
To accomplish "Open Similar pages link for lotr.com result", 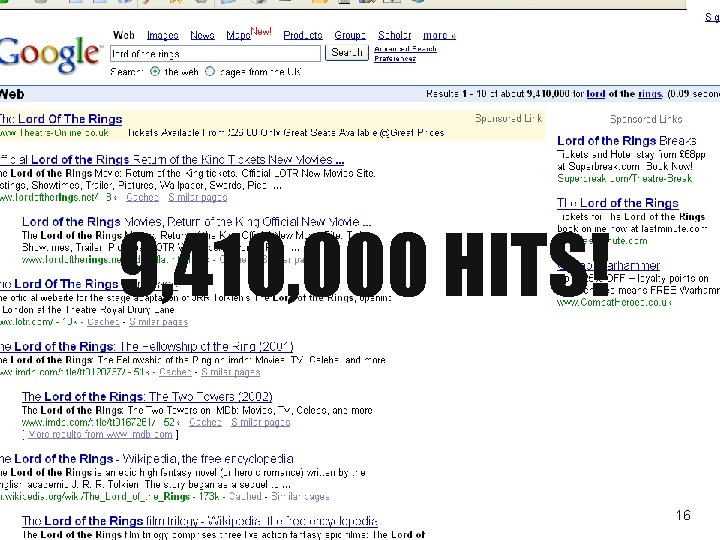I will click(158, 322).
